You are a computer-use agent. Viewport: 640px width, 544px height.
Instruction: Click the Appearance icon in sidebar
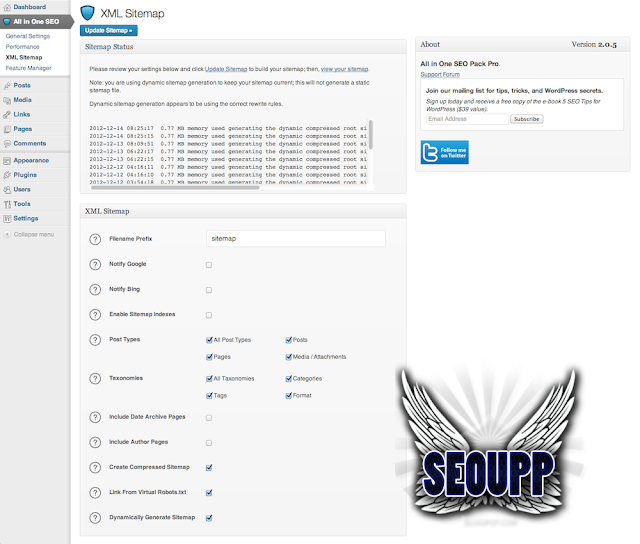[7, 161]
